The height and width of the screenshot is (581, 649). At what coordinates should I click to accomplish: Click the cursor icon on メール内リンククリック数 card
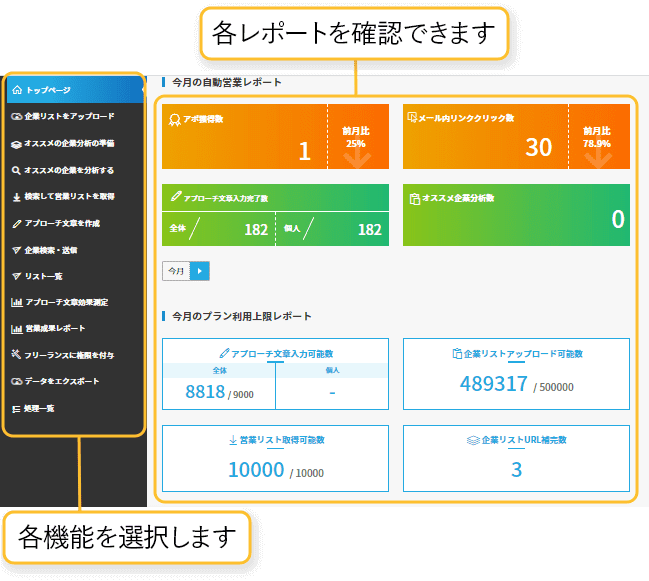point(412,118)
